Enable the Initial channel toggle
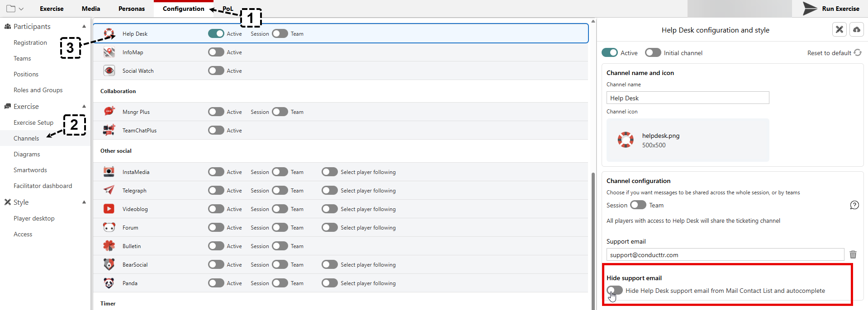868x310 pixels. click(653, 53)
